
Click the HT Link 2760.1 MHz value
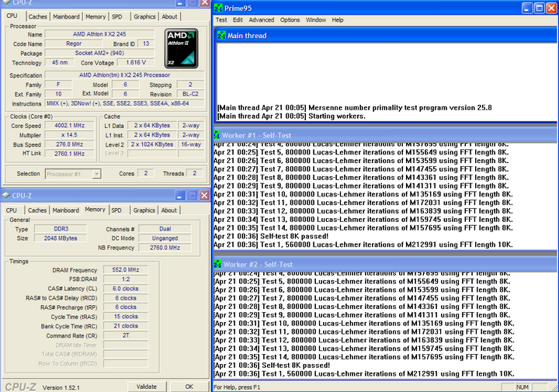(x=70, y=154)
